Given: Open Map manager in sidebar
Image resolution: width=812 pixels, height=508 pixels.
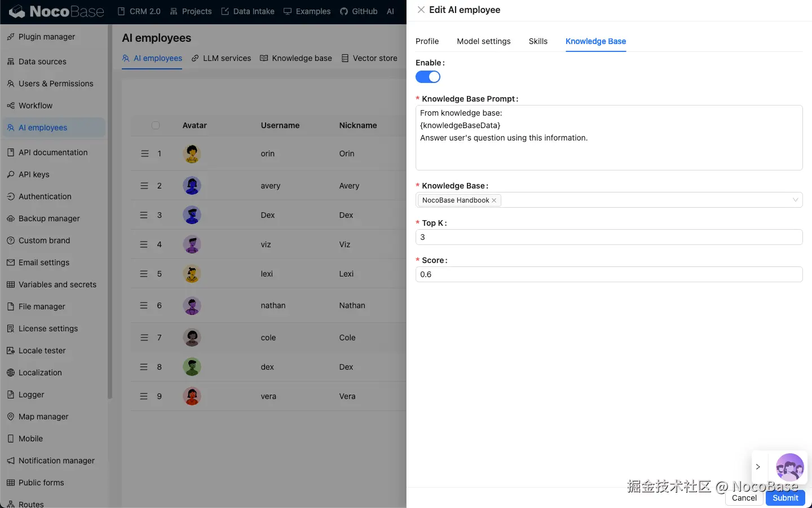Looking at the screenshot, I should (x=43, y=417).
